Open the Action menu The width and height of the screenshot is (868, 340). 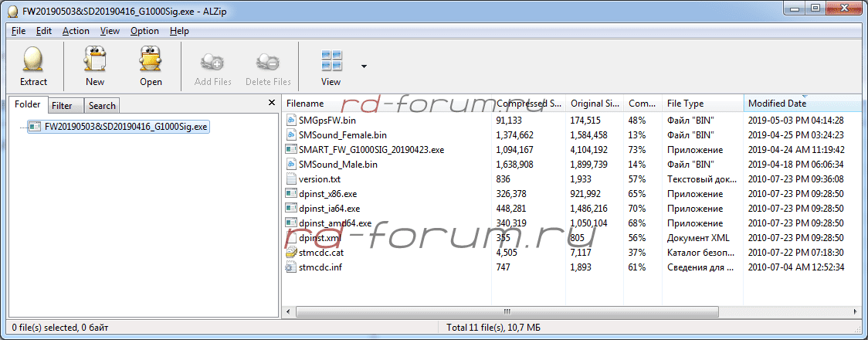[76, 31]
